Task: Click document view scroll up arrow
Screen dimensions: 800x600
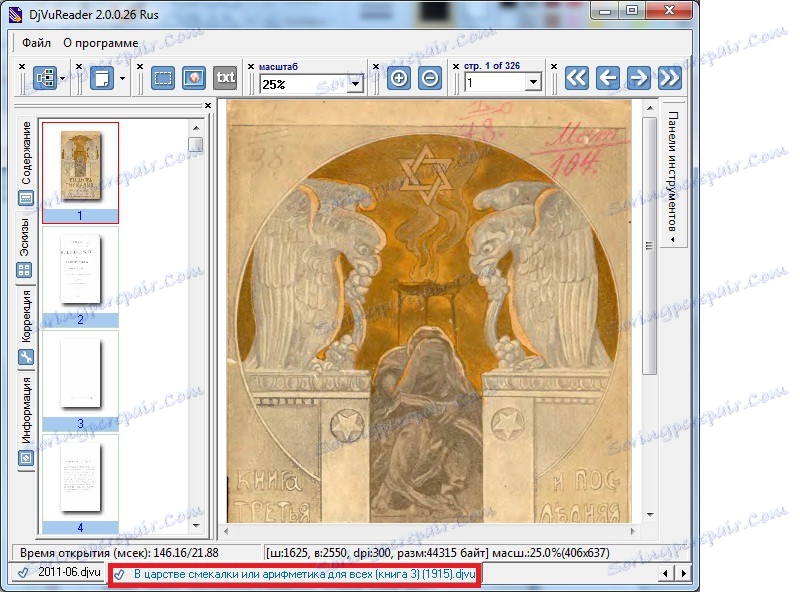Action: tap(649, 108)
